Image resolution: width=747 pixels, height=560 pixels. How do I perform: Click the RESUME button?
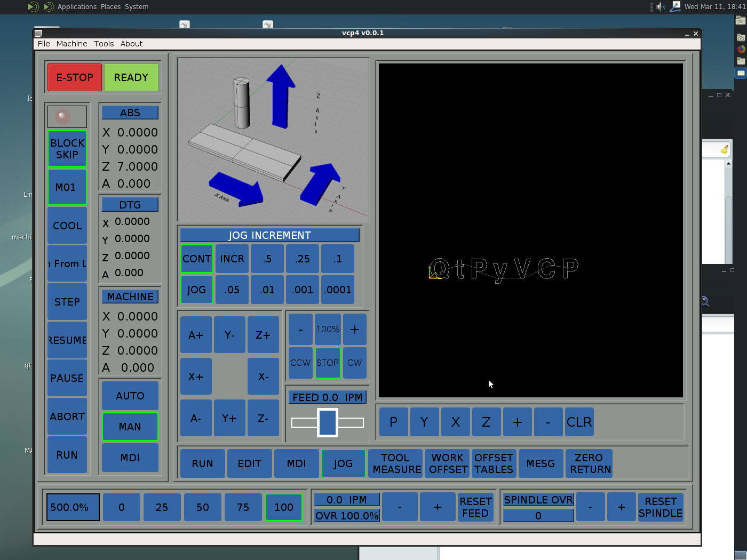pyautogui.click(x=67, y=340)
